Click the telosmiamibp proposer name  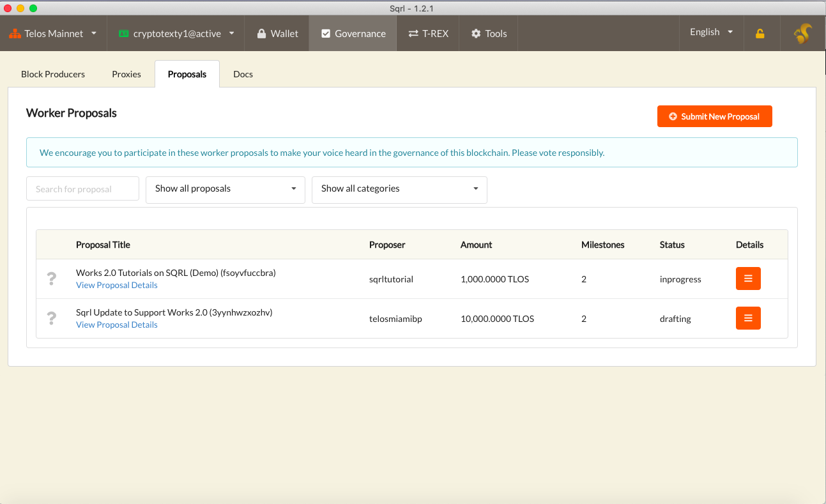pos(395,319)
